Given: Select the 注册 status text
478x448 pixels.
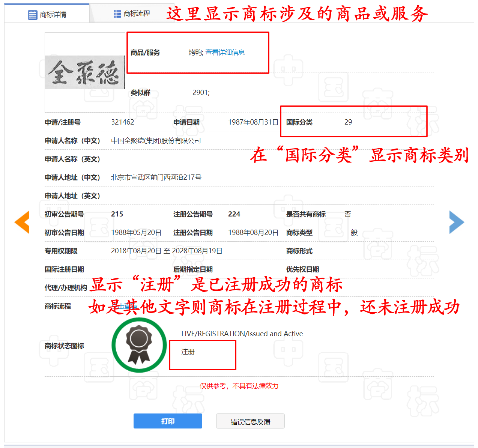Looking at the screenshot, I should click(188, 352).
